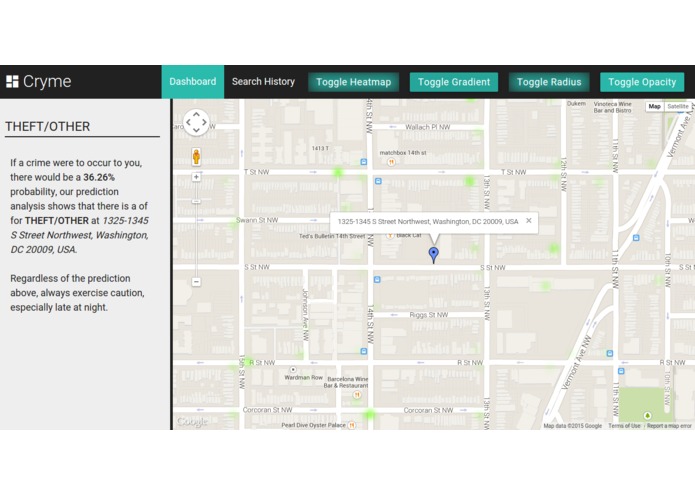This screenshot has width=695, height=494.
Task: Click transit stop icon above R St on 14th
Action: (364, 351)
